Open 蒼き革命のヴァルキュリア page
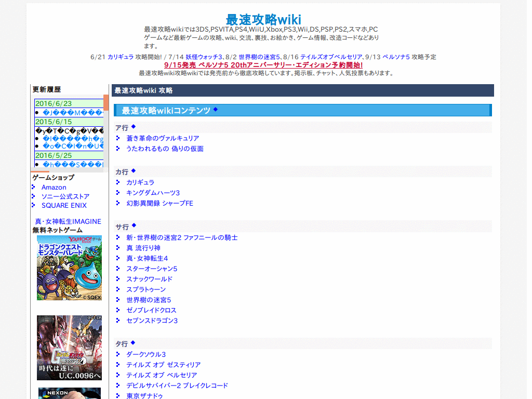This screenshot has width=532, height=399. 163,138
